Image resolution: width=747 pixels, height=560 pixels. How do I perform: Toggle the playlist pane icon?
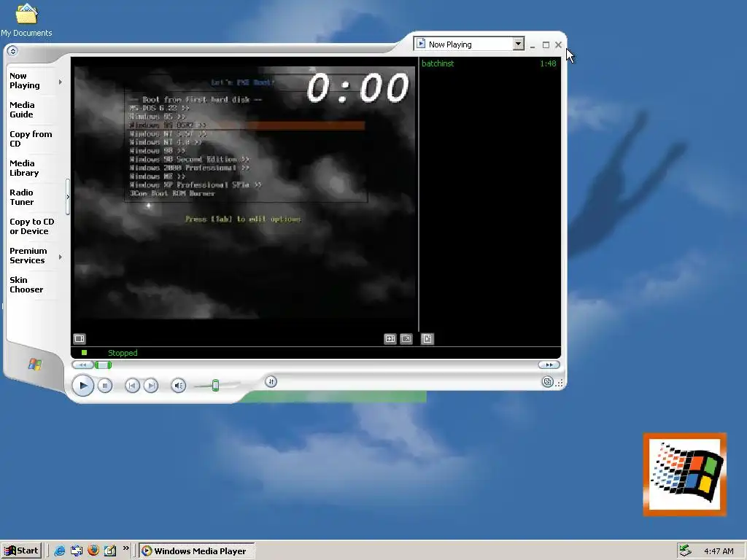pos(427,338)
